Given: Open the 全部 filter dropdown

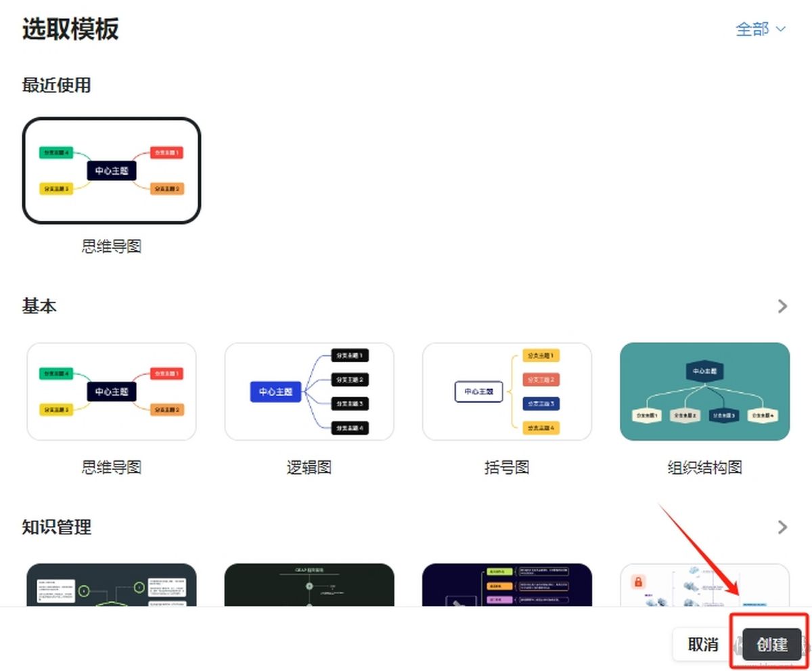Looking at the screenshot, I should [x=761, y=29].
